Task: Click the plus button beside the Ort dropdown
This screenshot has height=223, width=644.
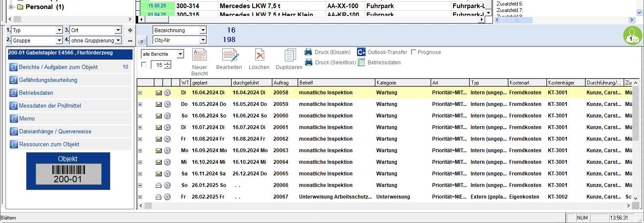Action: pos(130,30)
